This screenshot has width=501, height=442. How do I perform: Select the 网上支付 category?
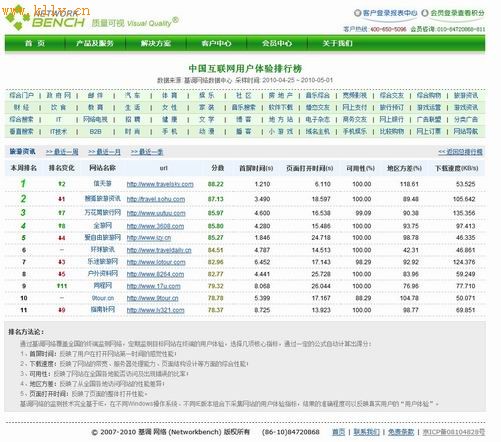coord(355,108)
